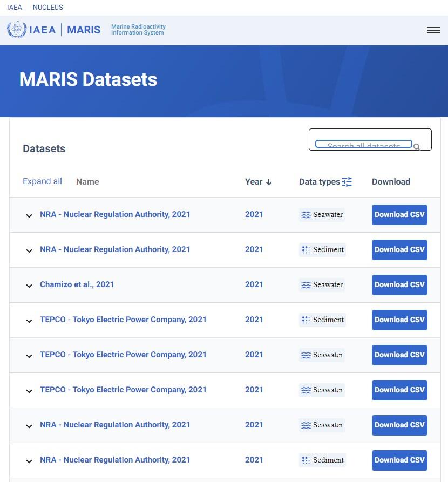
Task: Open the Data types filter icon
Action: click(347, 182)
